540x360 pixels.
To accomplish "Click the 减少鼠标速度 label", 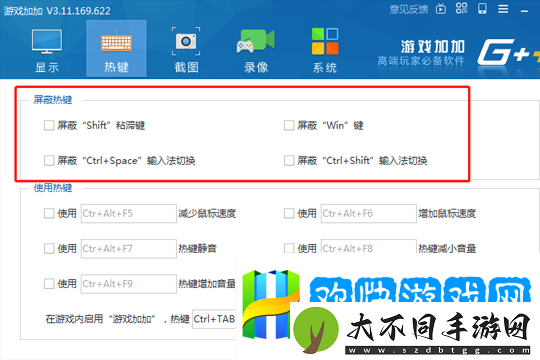I will tap(207, 214).
